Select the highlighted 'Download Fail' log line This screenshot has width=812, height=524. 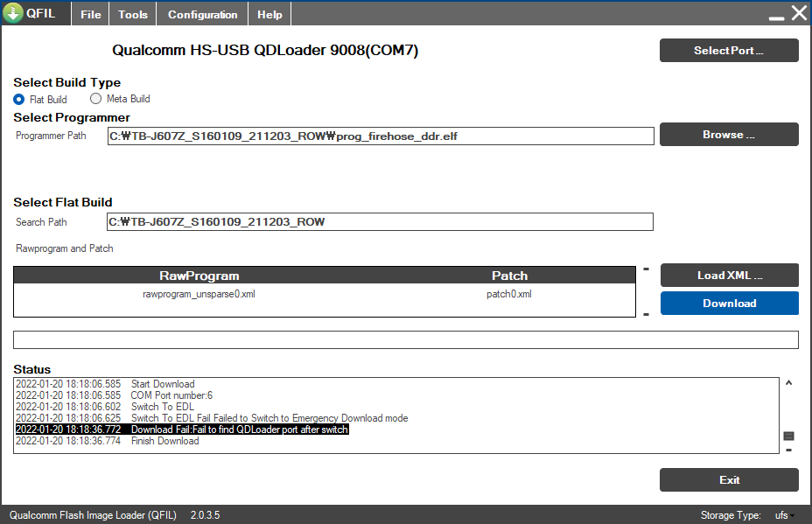182,430
